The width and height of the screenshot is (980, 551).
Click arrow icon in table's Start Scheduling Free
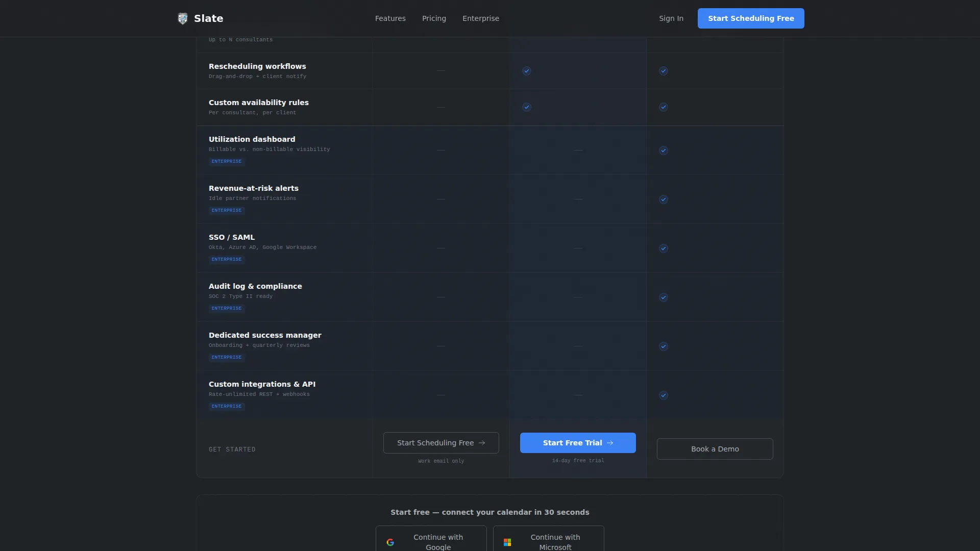482,443
